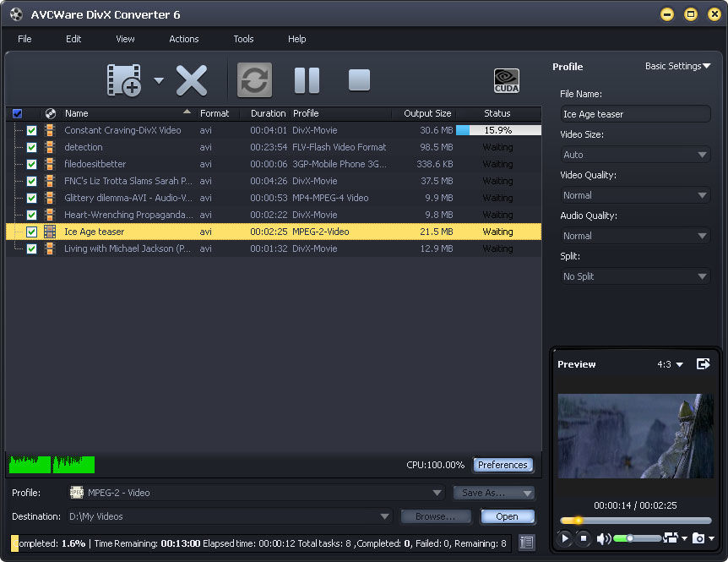Open the Edit menu
The image size is (728, 562).
73,39
